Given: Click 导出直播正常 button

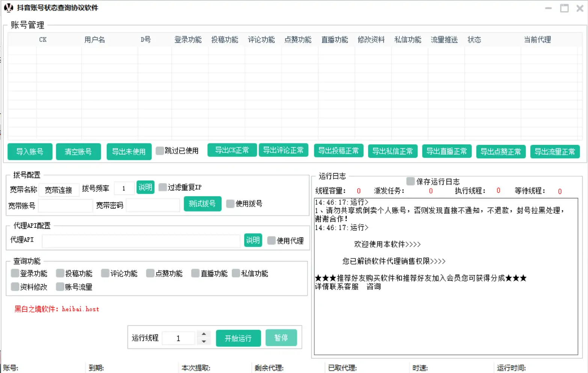Looking at the screenshot, I should tap(447, 151).
